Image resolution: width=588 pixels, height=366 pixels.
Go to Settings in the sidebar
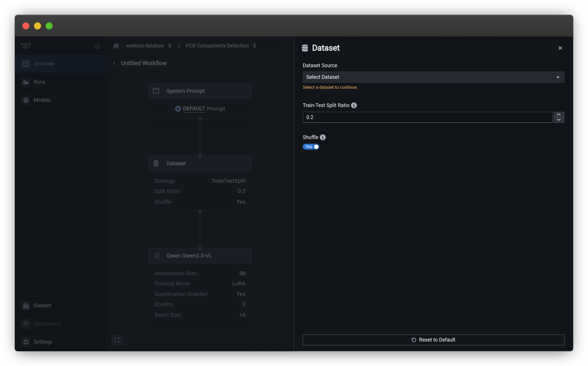pyautogui.click(x=43, y=342)
